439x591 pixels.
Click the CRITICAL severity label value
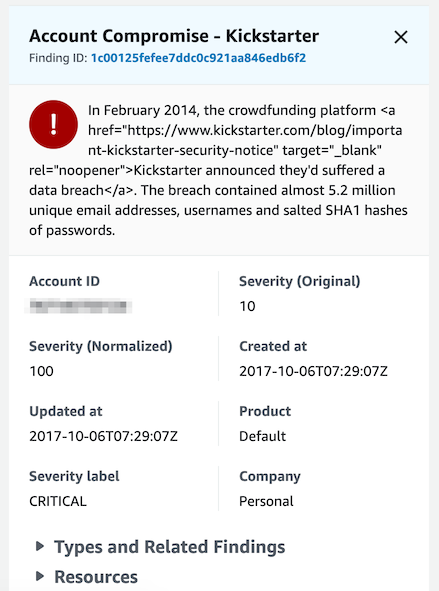[x=58, y=501]
